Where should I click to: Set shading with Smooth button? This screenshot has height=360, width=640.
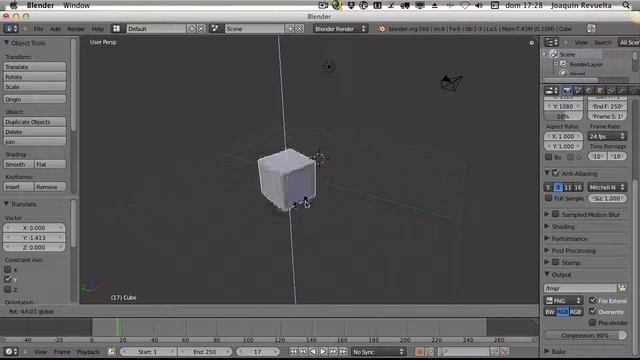pyautogui.click(x=19, y=164)
